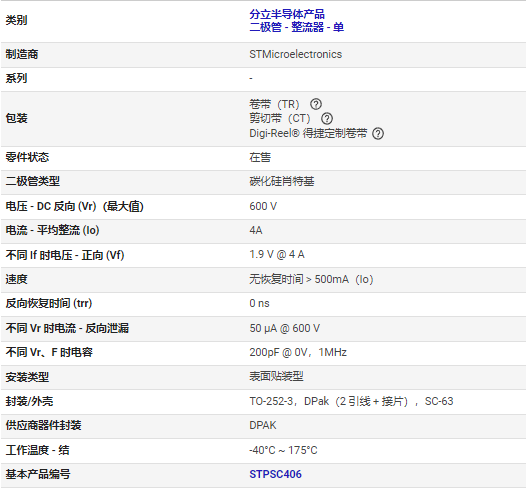Select the STMicroelectronics manufacturer value

click(x=296, y=54)
